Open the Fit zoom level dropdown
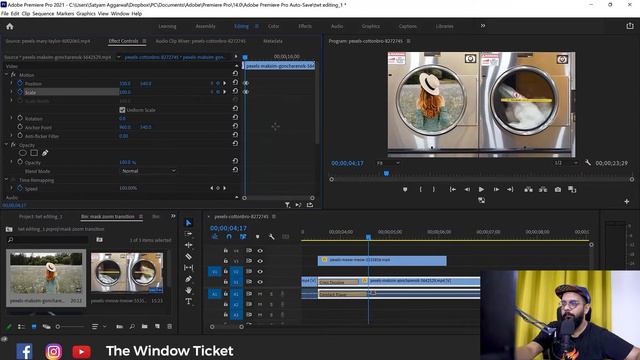The height and width of the screenshot is (360, 640). [x=388, y=163]
